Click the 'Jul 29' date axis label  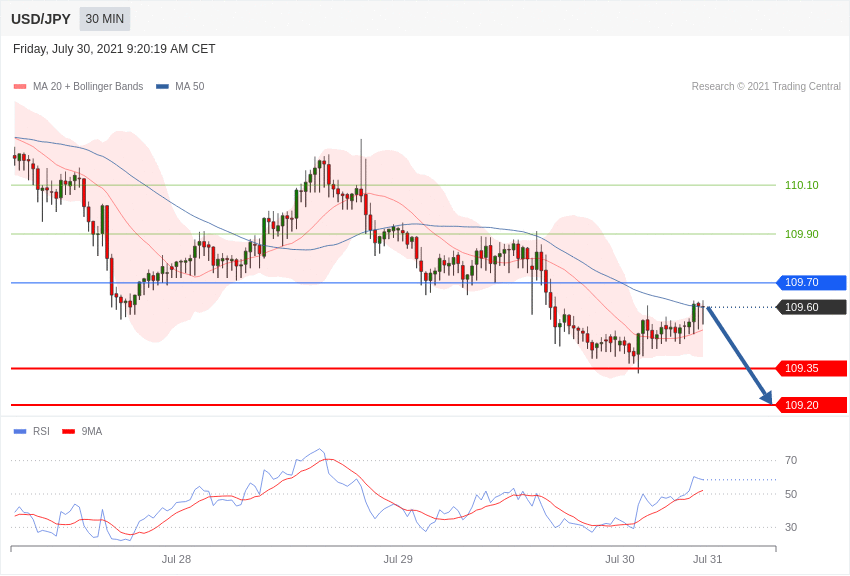(398, 559)
